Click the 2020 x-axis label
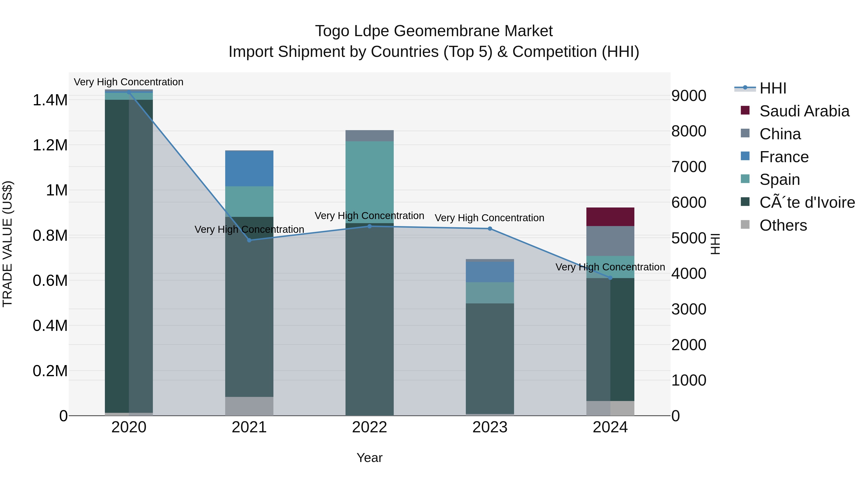Image resolution: width=868 pixels, height=488 pixels. coord(129,427)
